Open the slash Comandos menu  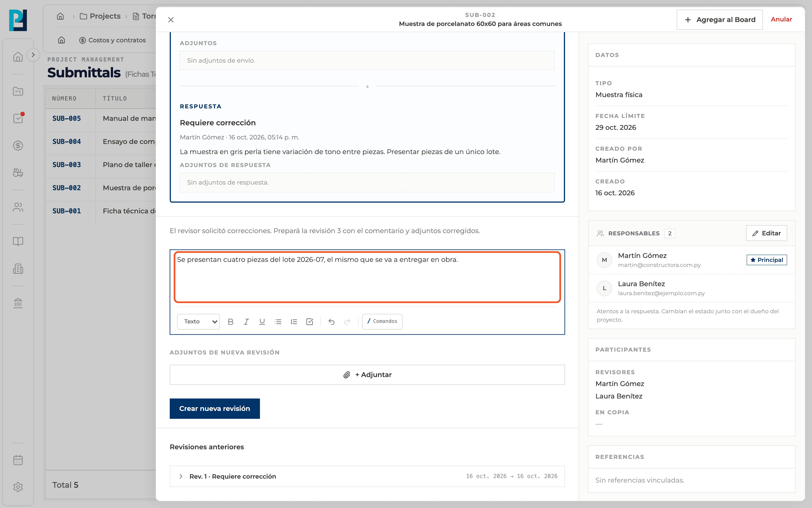[382, 321]
